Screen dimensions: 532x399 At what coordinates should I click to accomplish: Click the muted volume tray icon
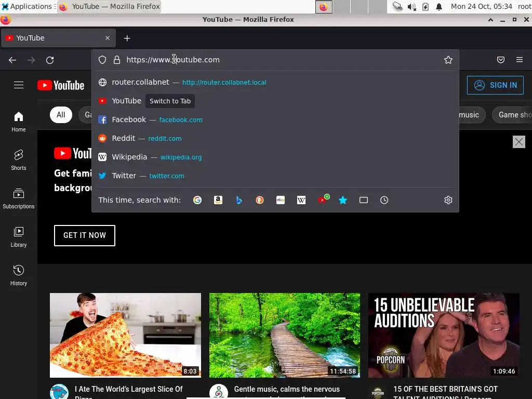point(411,7)
